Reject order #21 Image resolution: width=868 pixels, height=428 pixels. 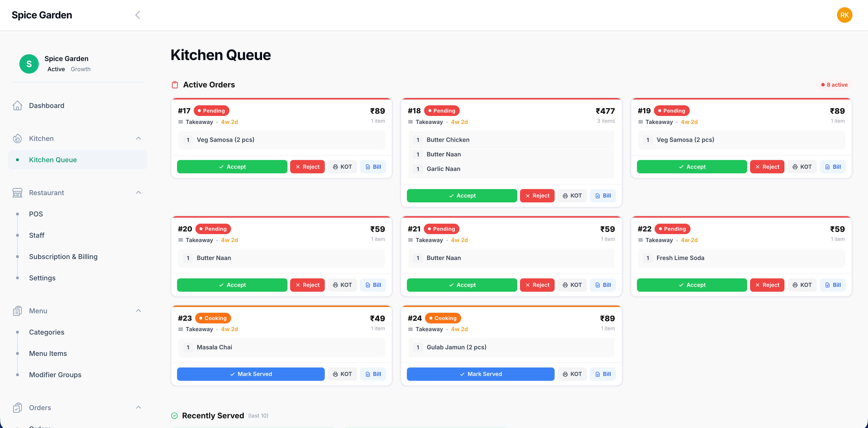537,284
